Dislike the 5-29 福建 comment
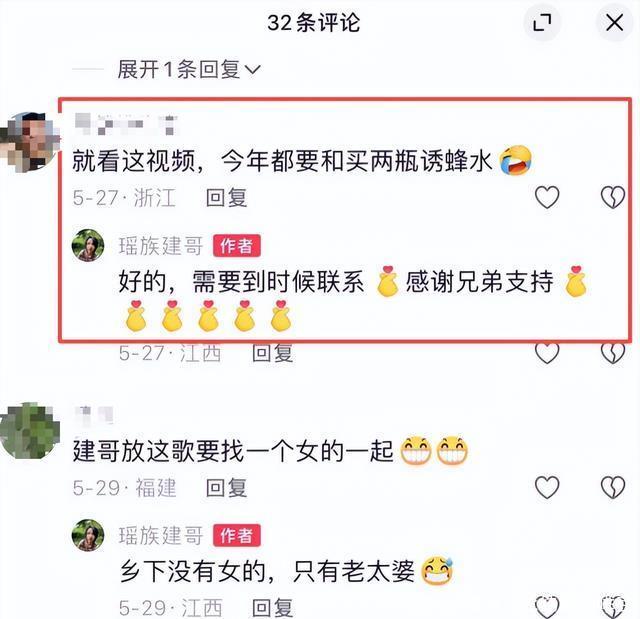This screenshot has width=640, height=619. [x=613, y=487]
